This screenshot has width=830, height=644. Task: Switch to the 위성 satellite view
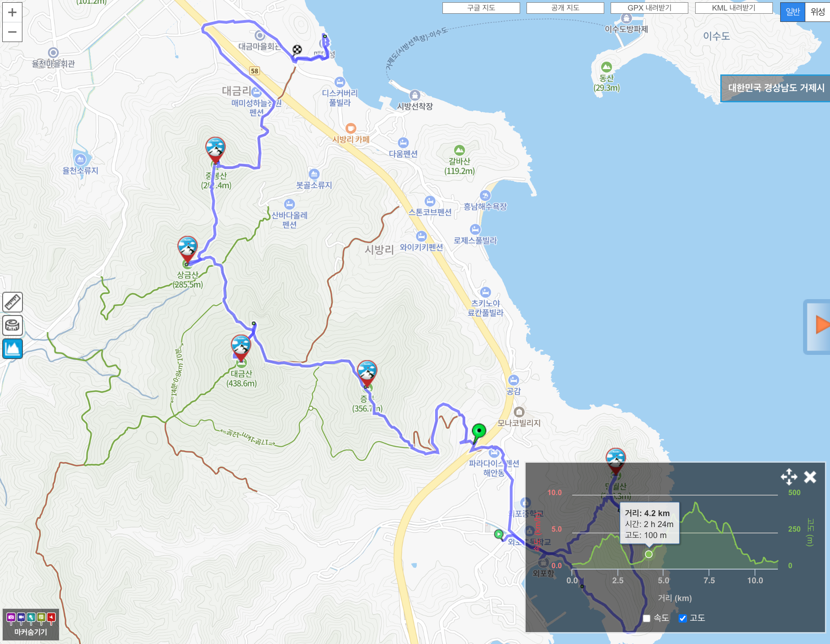click(818, 12)
